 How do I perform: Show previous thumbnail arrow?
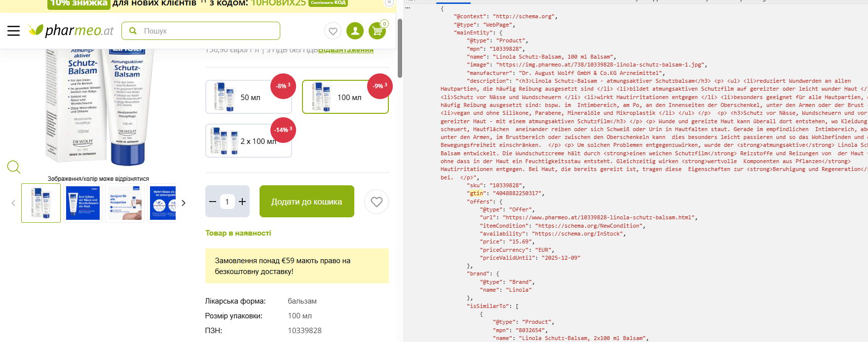click(x=13, y=203)
